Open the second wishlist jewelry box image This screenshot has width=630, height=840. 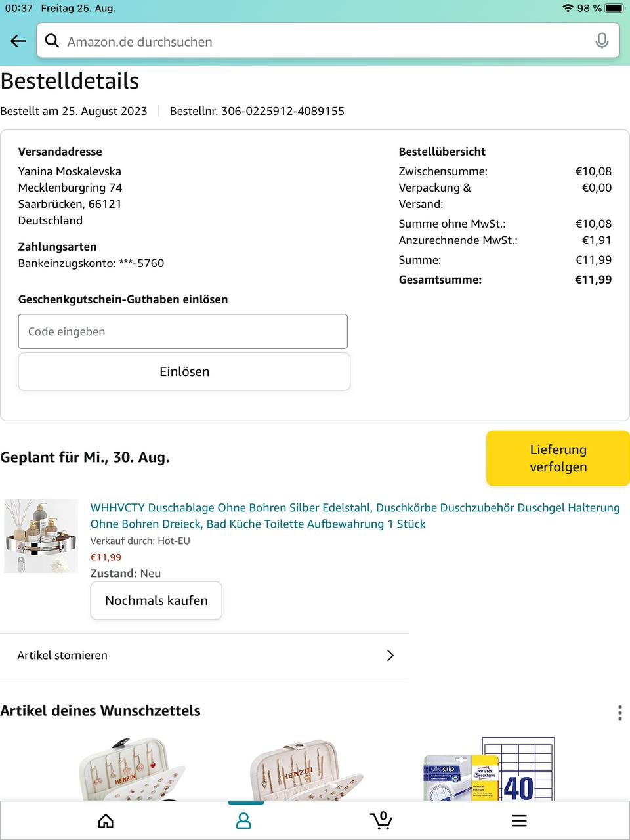(305, 769)
